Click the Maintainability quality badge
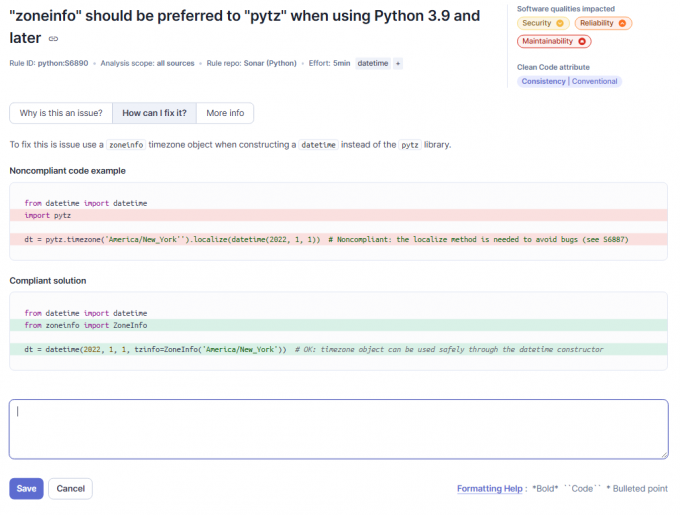 pos(554,42)
